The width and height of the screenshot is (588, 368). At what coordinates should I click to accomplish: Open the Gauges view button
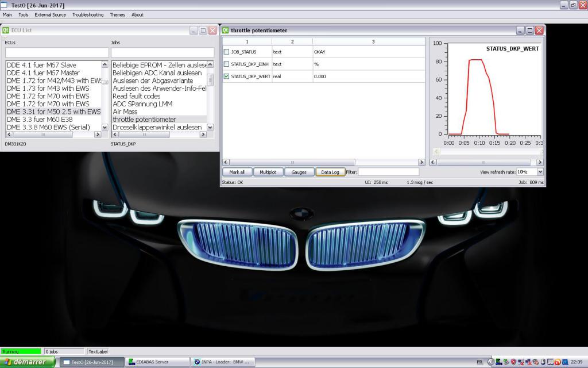[x=299, y=172]
